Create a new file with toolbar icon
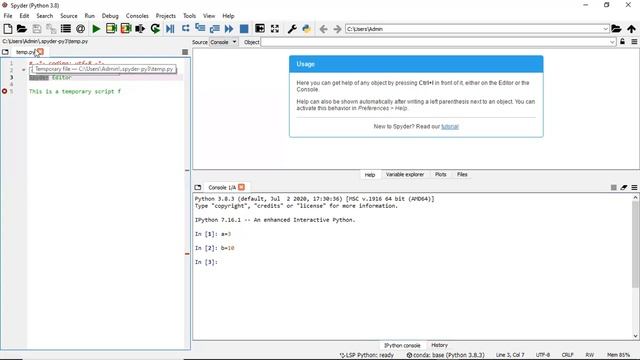The height and width of the screenshot is (360, 640). click(8, 29)
